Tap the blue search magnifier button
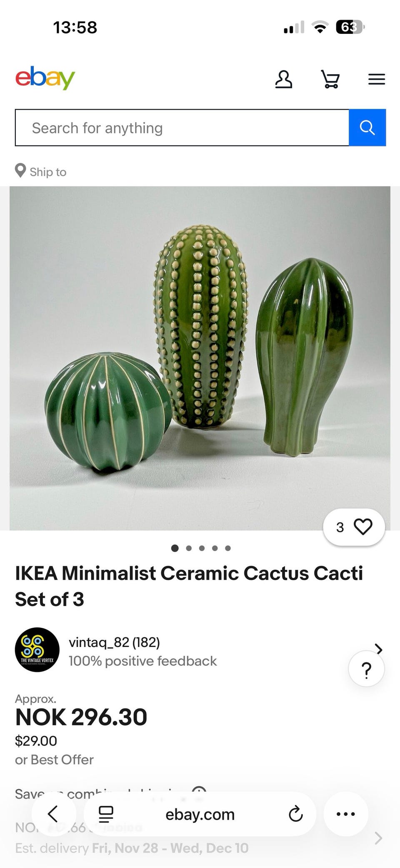 [367, 128]
